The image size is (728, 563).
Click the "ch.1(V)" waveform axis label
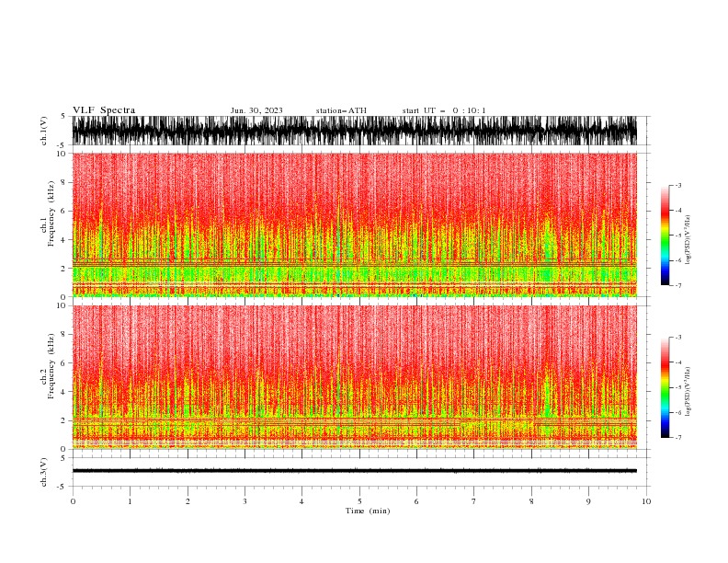tap(44, 131)
